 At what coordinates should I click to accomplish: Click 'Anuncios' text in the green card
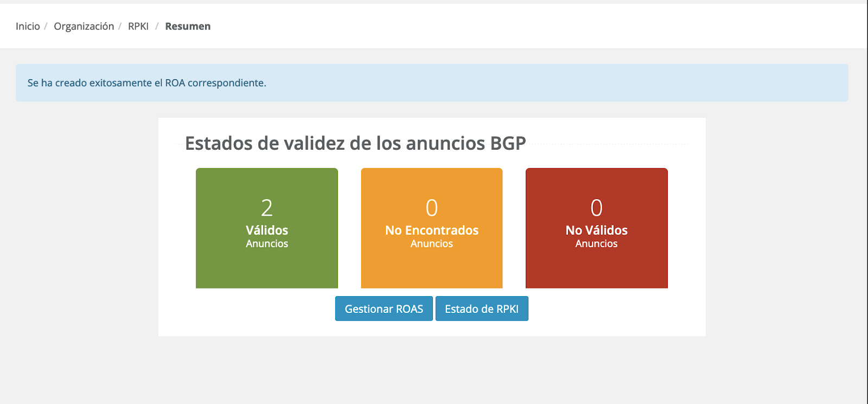coord(266,244)
